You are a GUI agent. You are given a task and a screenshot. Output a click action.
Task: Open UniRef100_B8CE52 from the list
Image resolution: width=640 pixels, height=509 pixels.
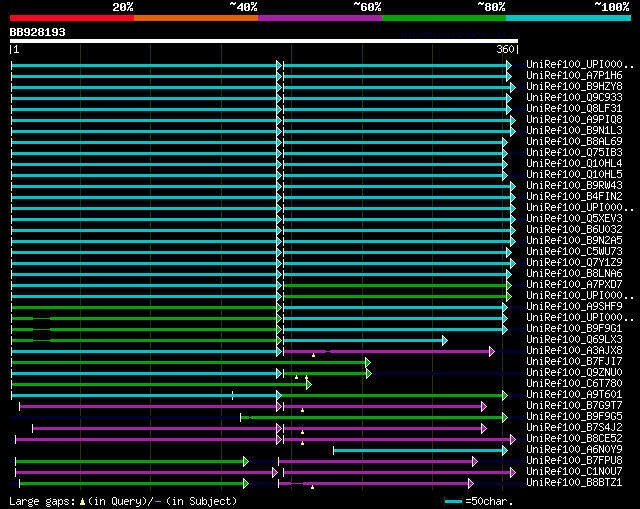tap(574, 439)
